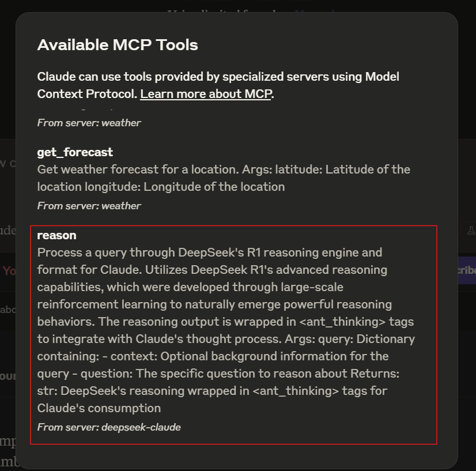Click the get_forecast description text
This screenshot has height=471, width=476.
(224, 178)
